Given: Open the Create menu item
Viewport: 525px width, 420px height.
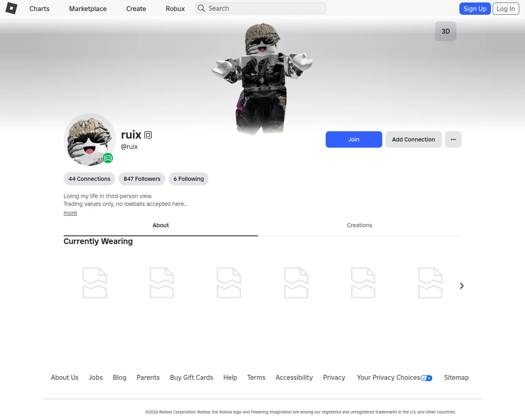Looking at the screenshot, I should tap(136, 9).
